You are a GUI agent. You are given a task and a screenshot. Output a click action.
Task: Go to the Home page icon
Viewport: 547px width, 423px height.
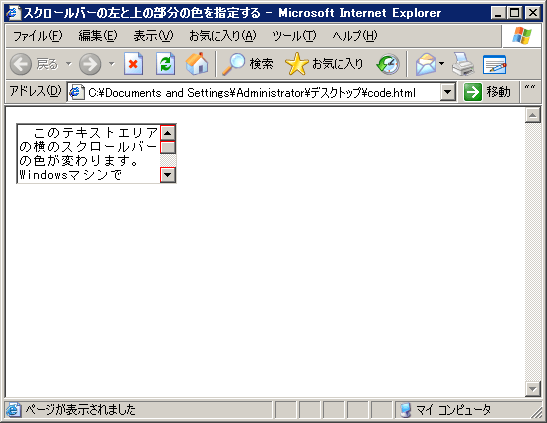(196, 64)
